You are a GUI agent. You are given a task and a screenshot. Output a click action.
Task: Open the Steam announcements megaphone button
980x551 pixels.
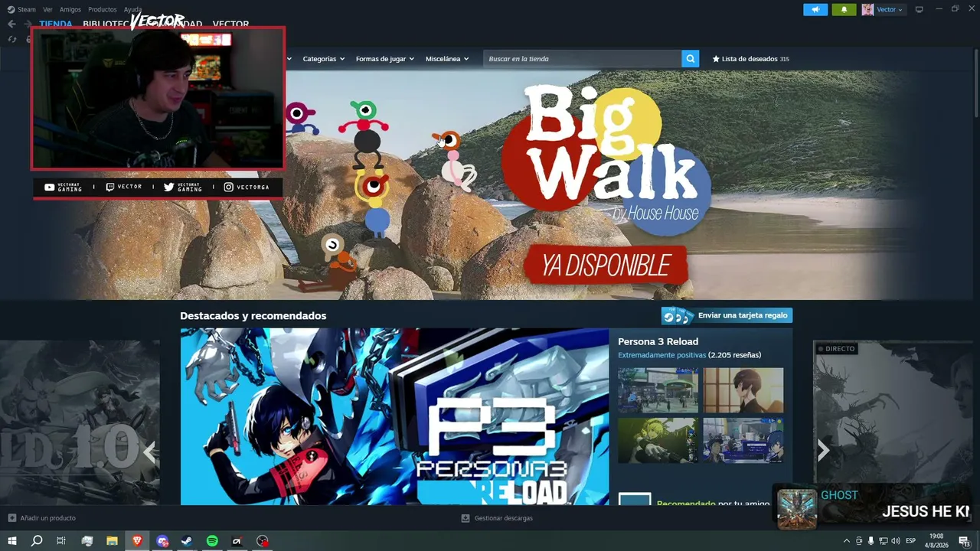point(815,9)
